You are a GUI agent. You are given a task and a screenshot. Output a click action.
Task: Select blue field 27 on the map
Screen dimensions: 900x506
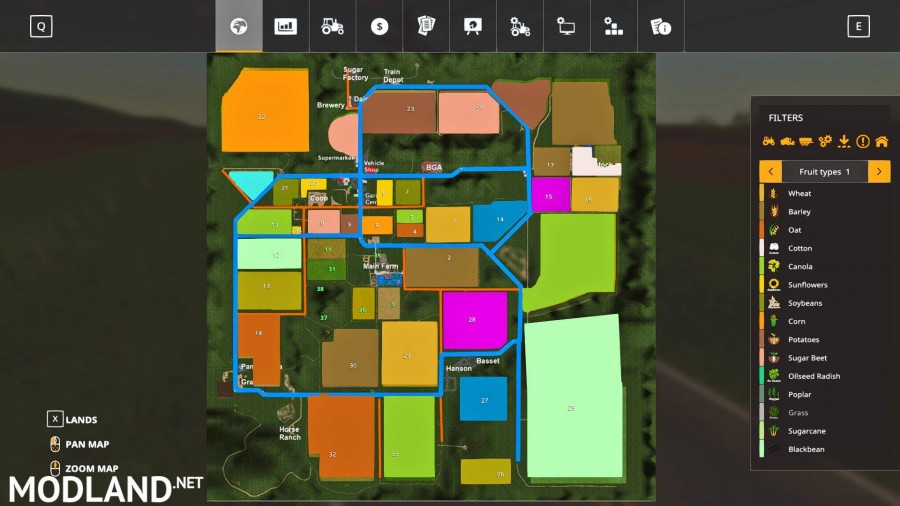(483, 399)
